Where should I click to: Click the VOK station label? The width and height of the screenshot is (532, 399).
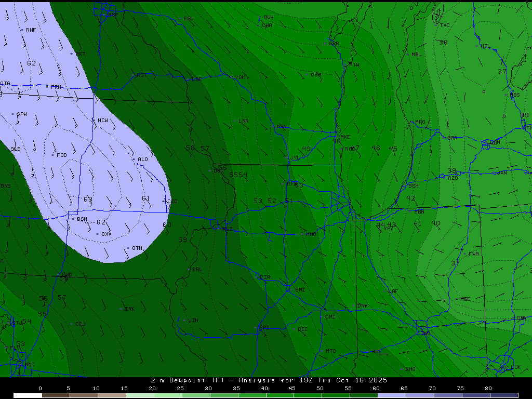pos(240,78)
